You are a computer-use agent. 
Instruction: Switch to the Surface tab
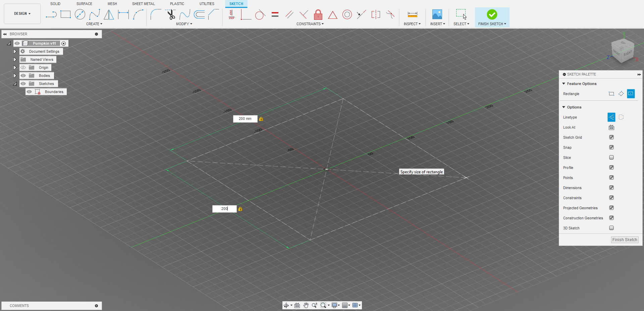point(84,4)
